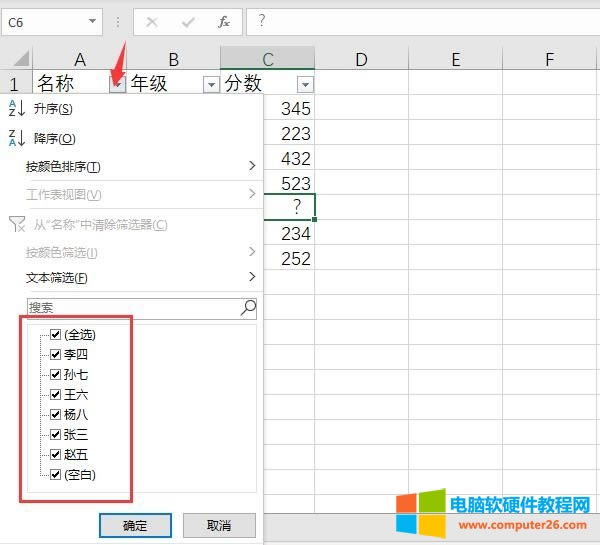Viewport: 600px width, 545px height.
Task: Open the 年级 column filter dropdown
Action: [x=211, y=84]
